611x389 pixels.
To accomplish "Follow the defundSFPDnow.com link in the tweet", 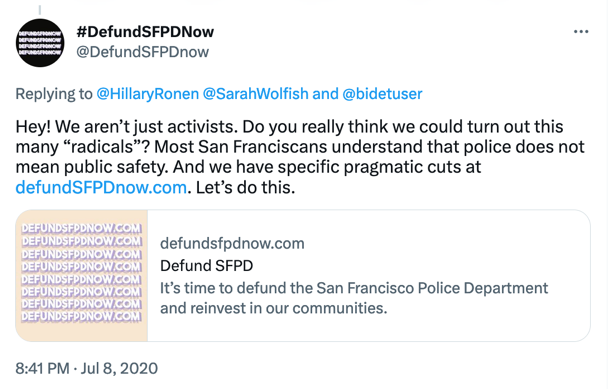I will click(x=101, y=187).
